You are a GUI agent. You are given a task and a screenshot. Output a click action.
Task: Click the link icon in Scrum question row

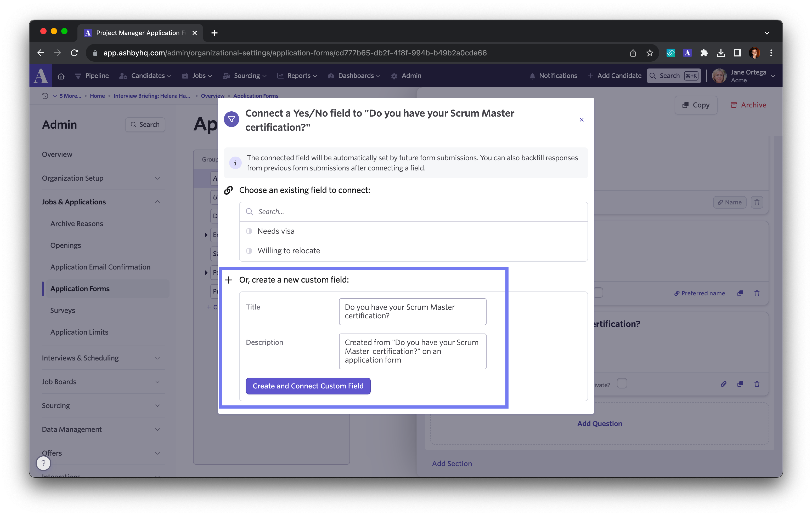[x=723, y=384]
